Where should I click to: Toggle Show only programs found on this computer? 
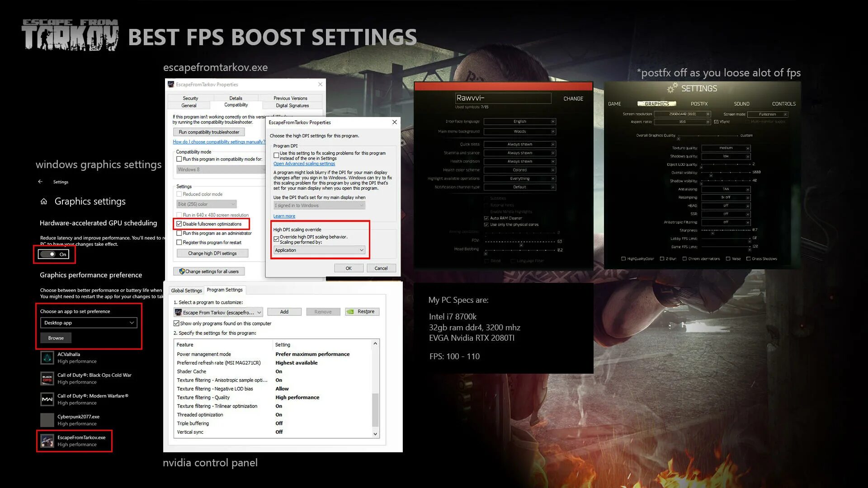pos(176,324)
